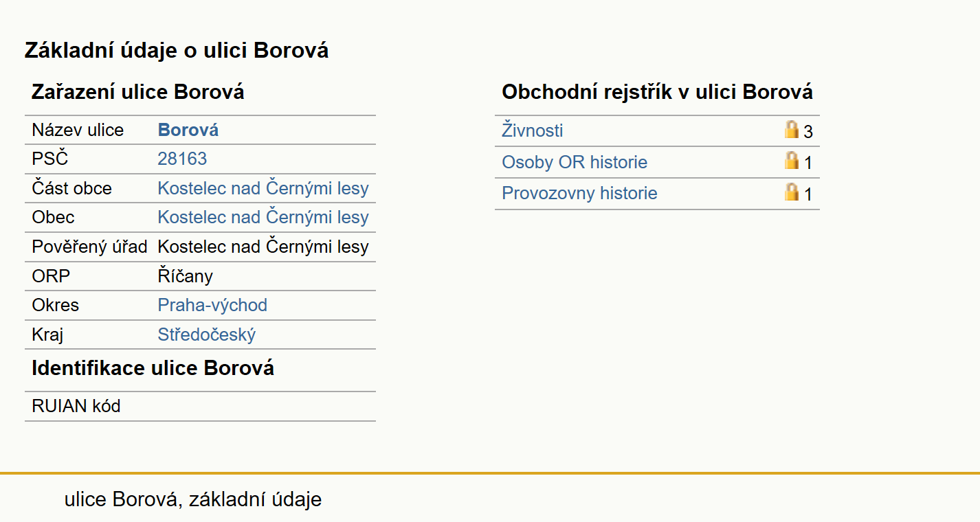The width and height of the screenshot is (980, 522).
Task: Open the Borová street name link
Action: (188, 130)
